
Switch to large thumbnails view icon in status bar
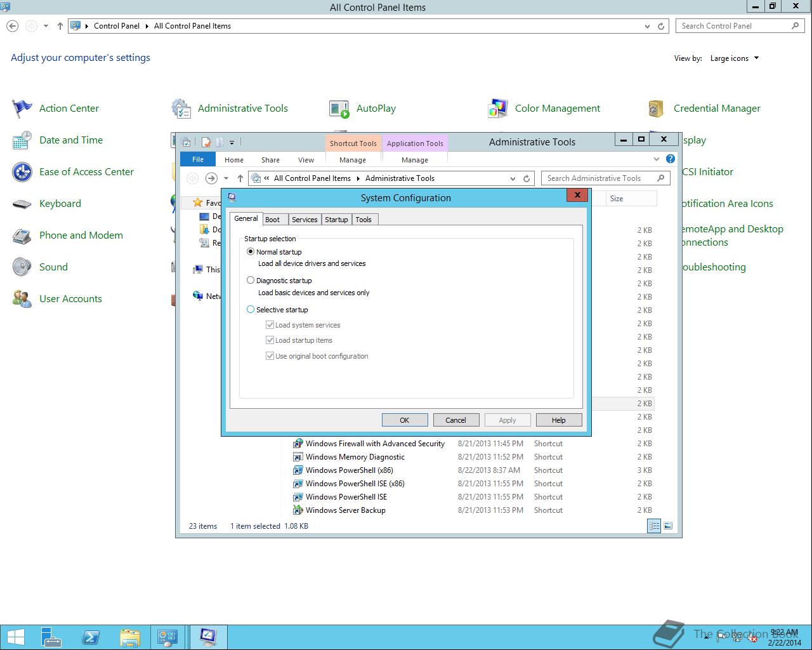(x=668, y=526)
